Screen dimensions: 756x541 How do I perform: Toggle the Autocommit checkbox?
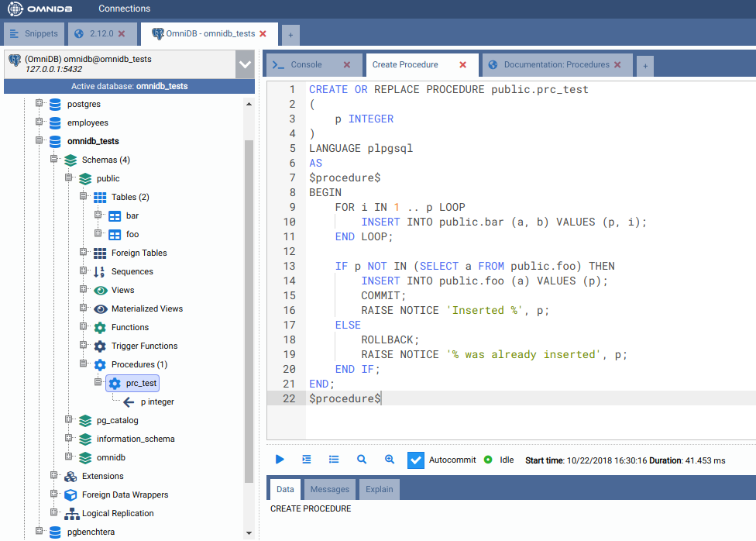[x=416, y=460]
